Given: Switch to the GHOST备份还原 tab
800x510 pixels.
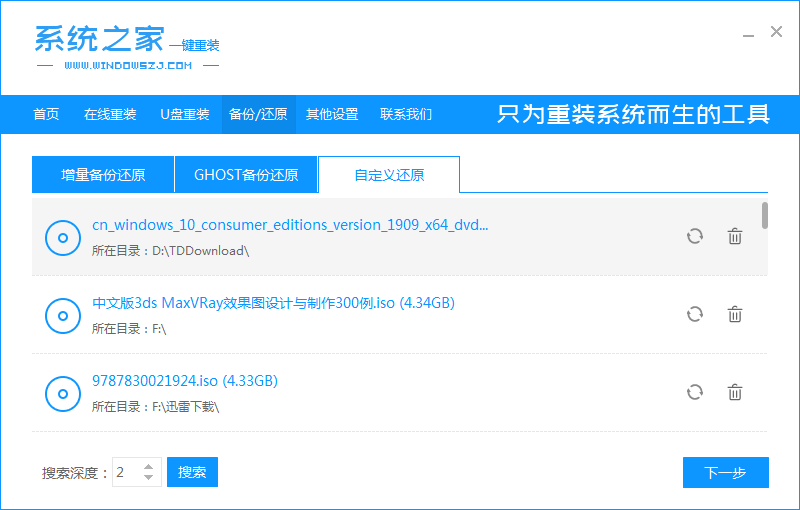Looking at the screenshot, I should pos(246,175).
